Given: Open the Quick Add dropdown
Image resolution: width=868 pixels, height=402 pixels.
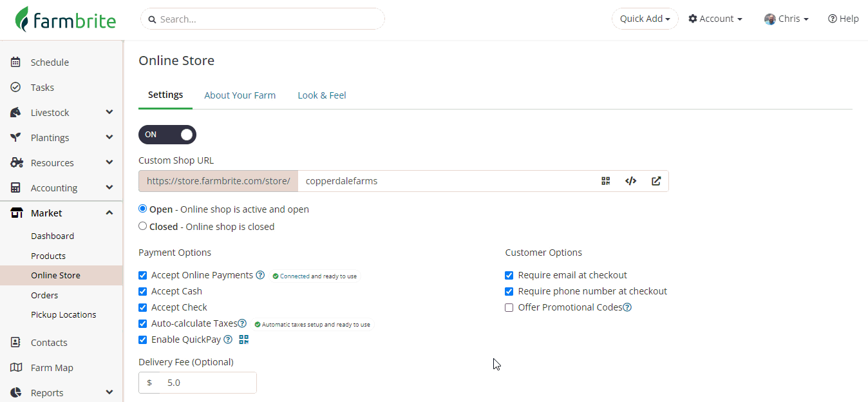Looking at the screenshot, I should [645, 19].
